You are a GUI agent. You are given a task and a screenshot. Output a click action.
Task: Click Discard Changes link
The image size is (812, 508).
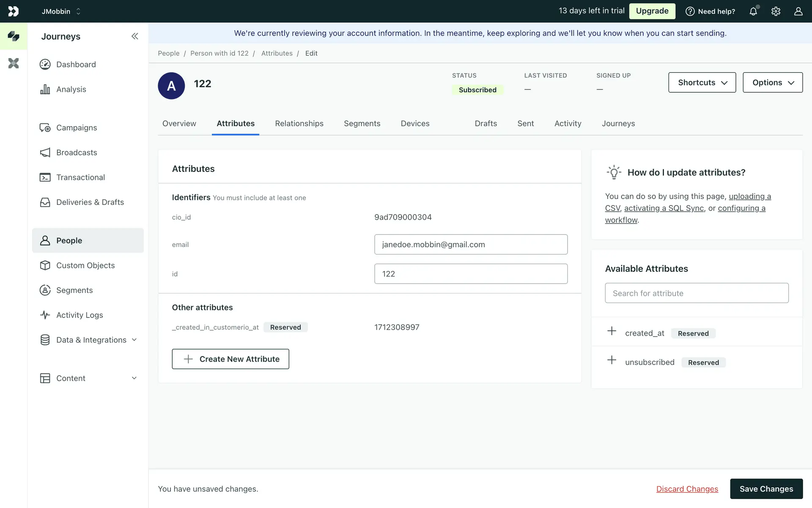[x=687, y=489]
